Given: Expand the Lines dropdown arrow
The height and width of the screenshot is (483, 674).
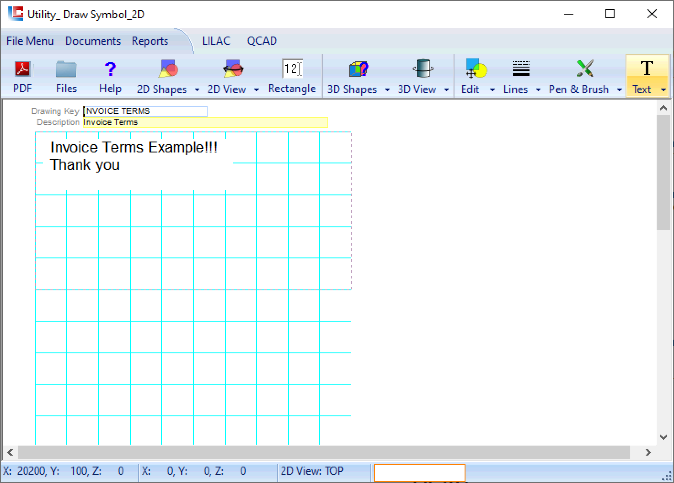Looking at the screenshot, I should [x=539, y=90].
